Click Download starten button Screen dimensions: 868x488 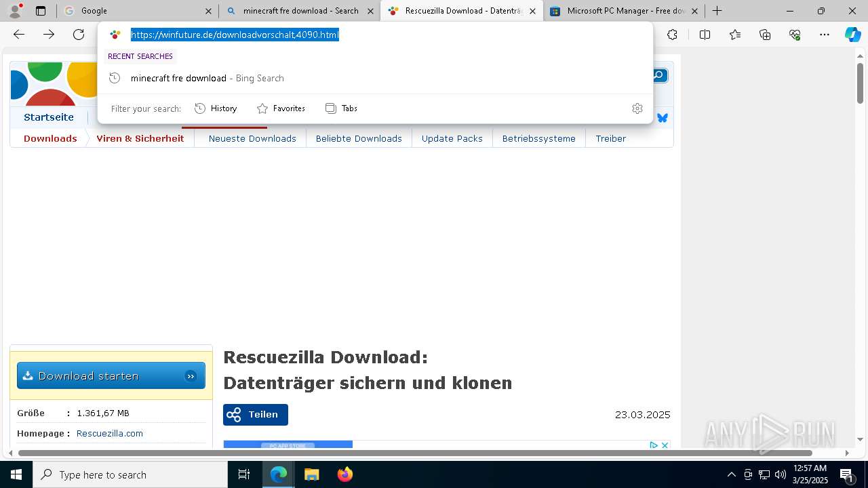(x=111, y=375)
